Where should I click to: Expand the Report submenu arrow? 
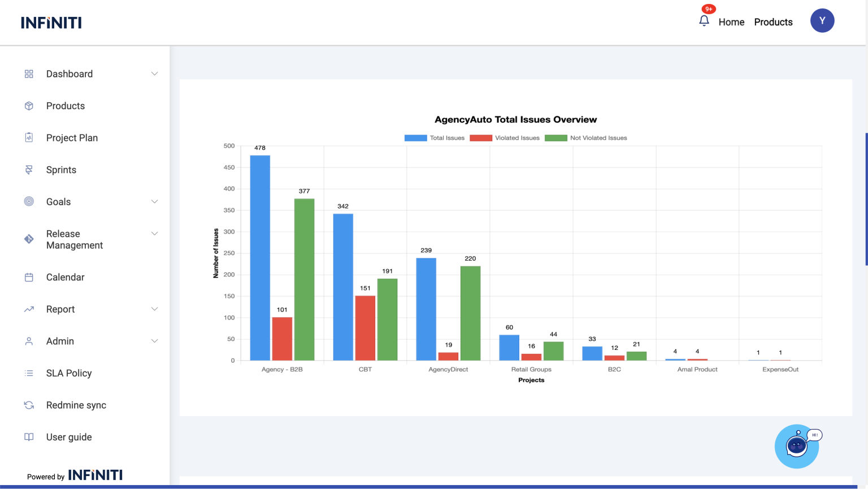click(154, 309)
